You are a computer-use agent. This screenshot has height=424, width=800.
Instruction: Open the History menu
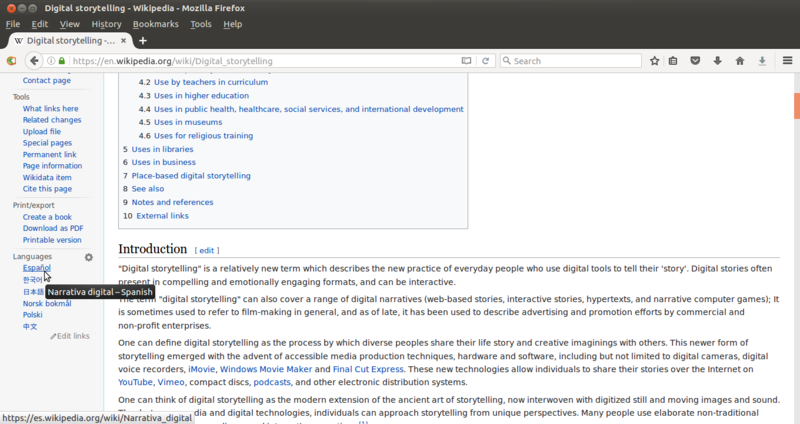[x=106, y=24]
